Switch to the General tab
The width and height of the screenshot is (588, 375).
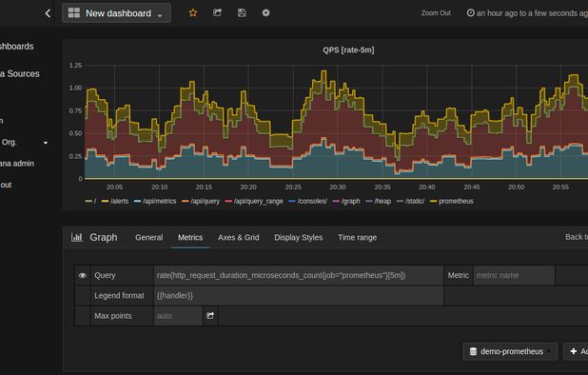(x=148, y=237)
